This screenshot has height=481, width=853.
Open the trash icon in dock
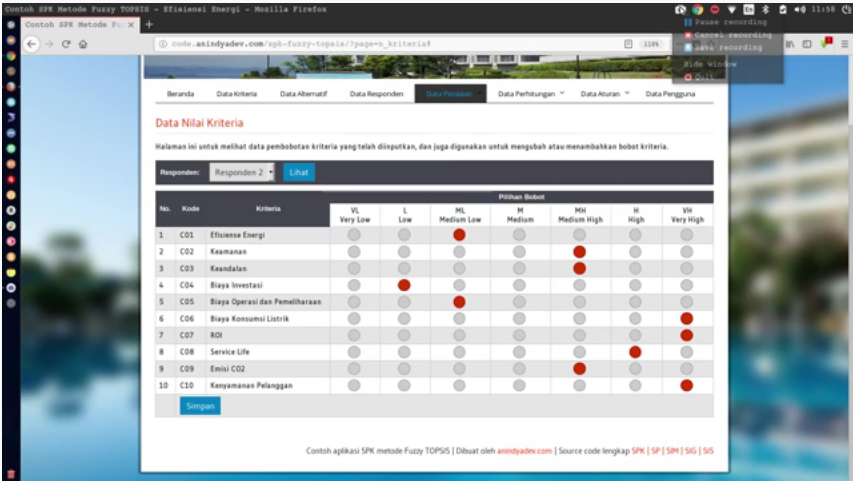[11, 472]
